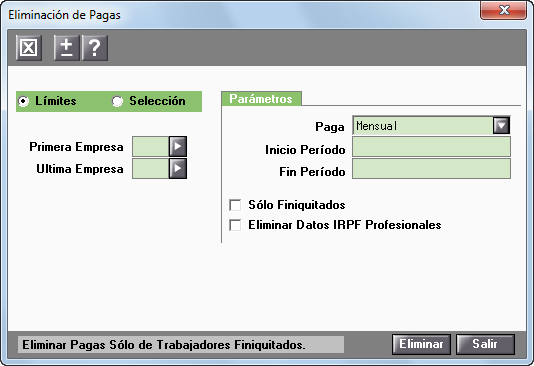Viewport: 534px width, 366px height.
Task: Click the Paga label text
Action: pos(330,127)
